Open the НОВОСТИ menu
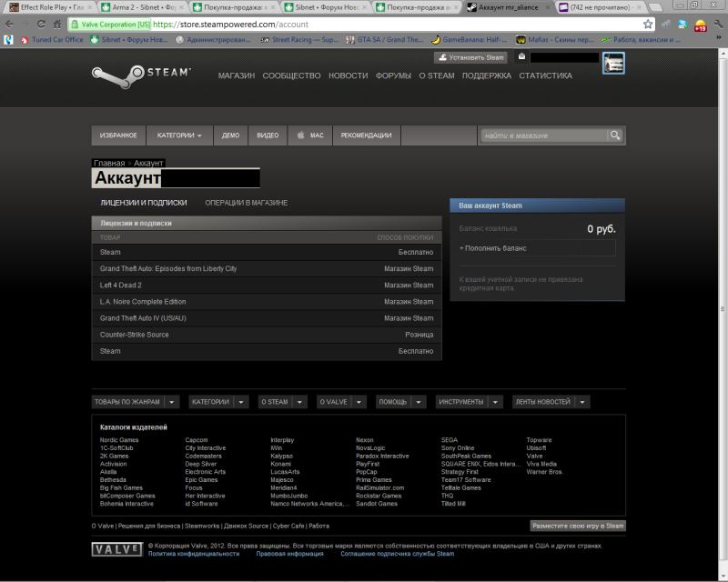Viewport: 728px width, 582px height. point(349,75)
